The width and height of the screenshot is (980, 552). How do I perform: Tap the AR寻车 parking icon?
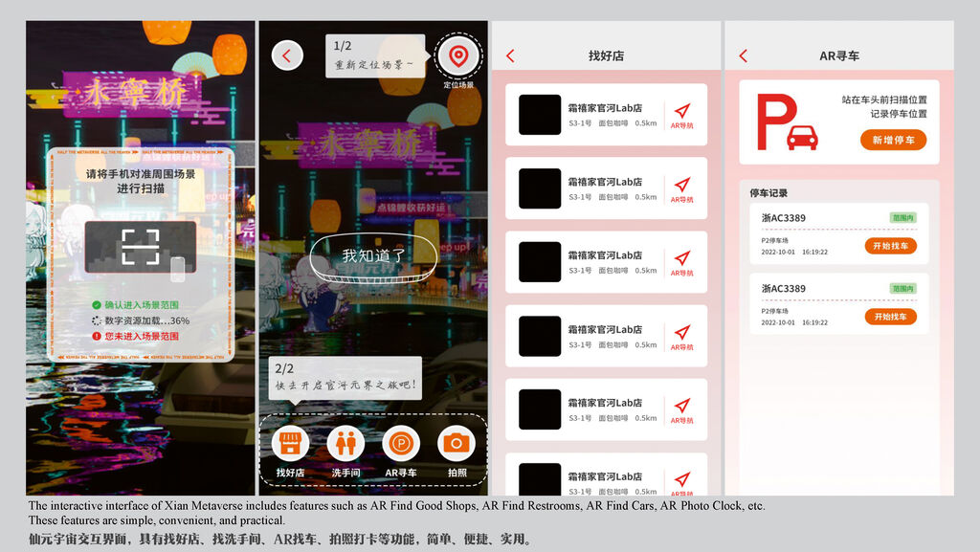(401, 444)
